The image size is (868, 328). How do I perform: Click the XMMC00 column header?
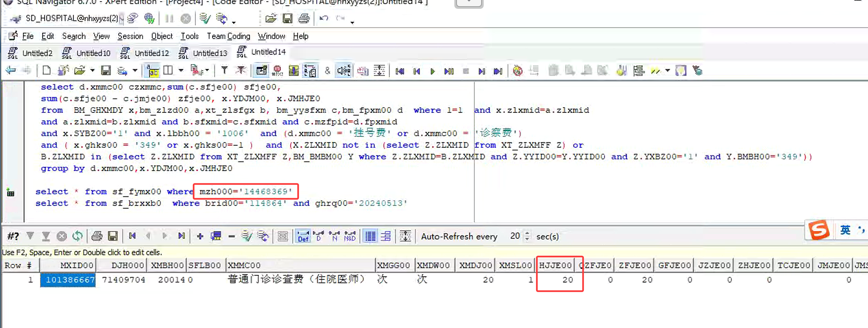(x=301, y=265)
